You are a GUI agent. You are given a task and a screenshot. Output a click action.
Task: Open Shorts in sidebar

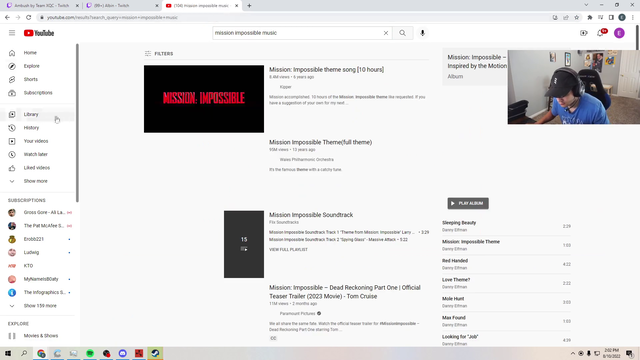[38, 80]
